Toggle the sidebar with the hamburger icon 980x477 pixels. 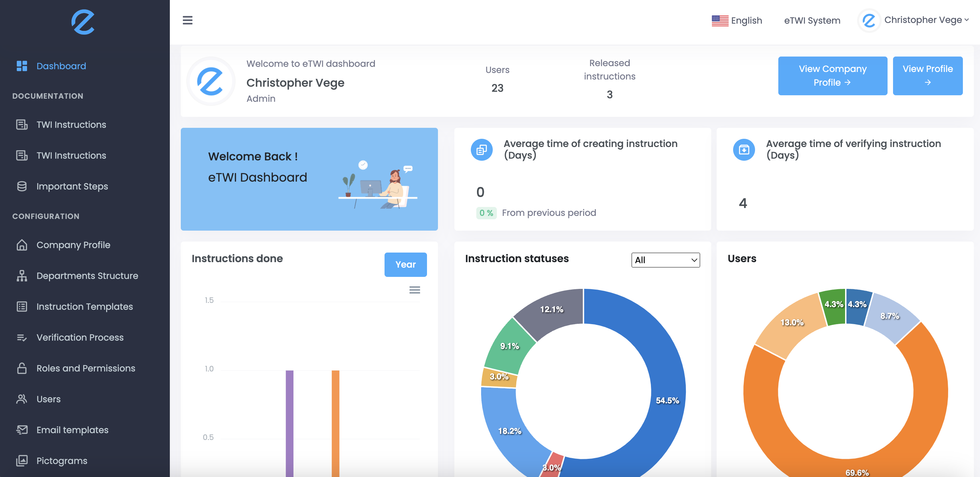(188, 20)
